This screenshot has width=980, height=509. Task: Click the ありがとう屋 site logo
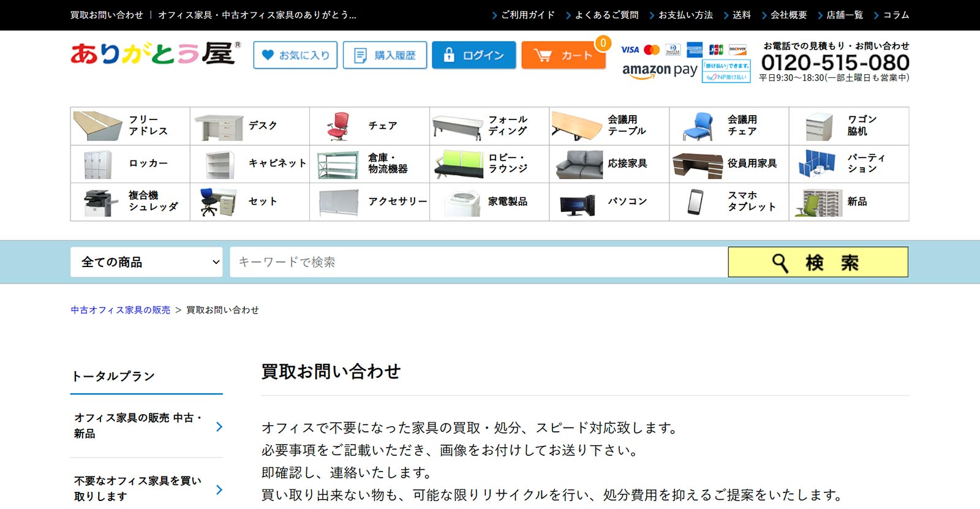pyautogui.click(x=156, y=54)
